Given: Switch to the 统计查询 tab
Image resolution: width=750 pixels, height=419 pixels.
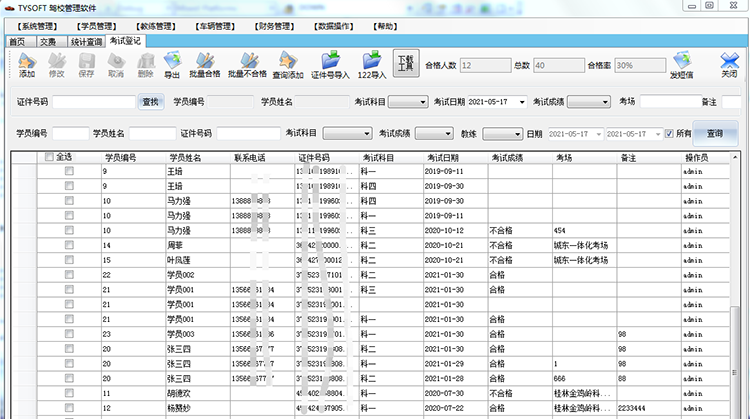Looking at the screenshot, I should click(85, 42).
